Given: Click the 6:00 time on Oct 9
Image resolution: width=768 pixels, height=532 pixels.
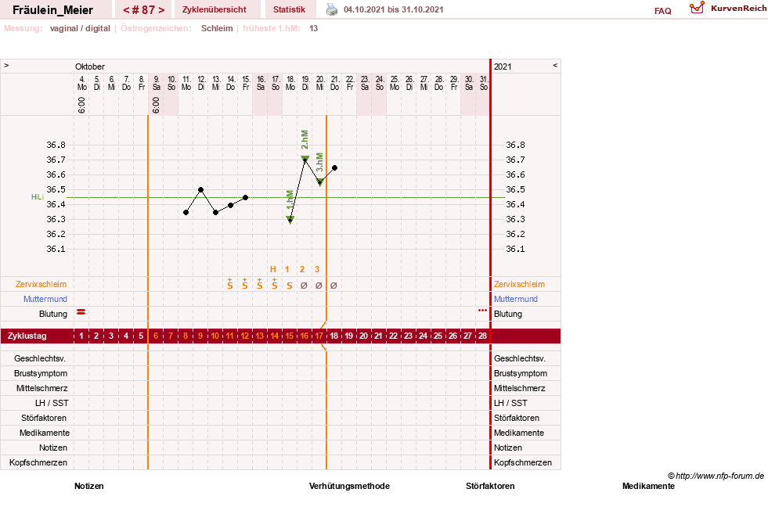Looking at the screenshot, I should pos(156,105).
